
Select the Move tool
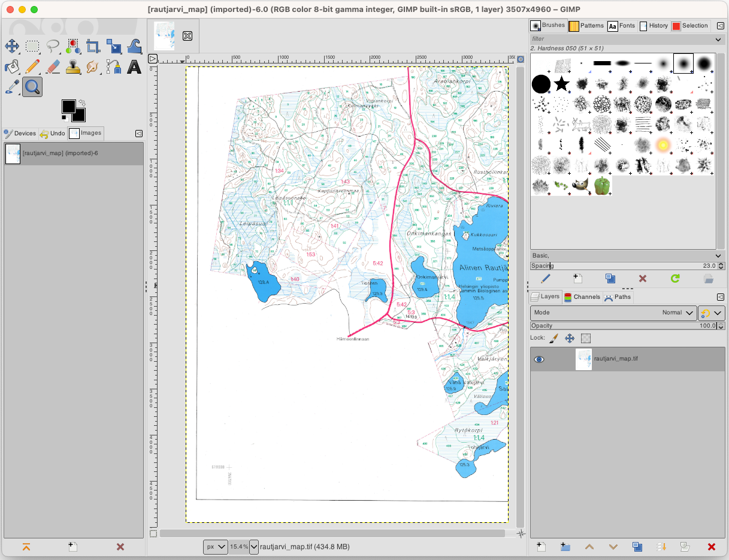(x=12, y=46)
